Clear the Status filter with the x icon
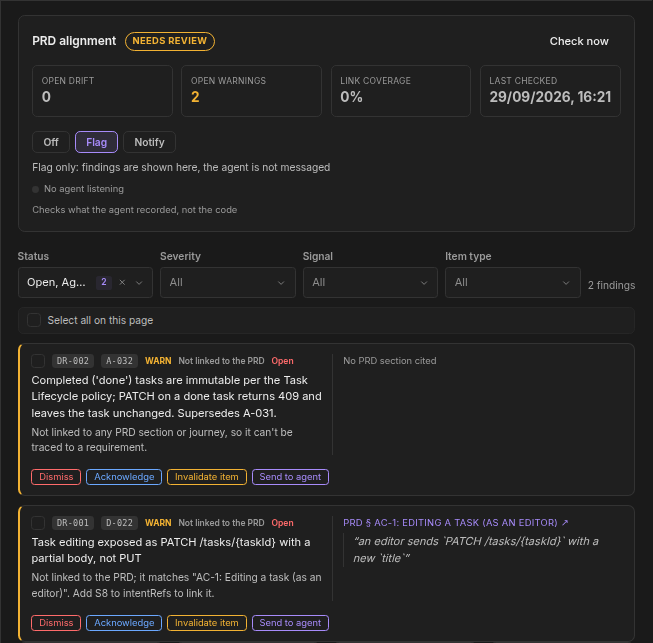Viewport: 653px width, 643px height. (122, 282)
